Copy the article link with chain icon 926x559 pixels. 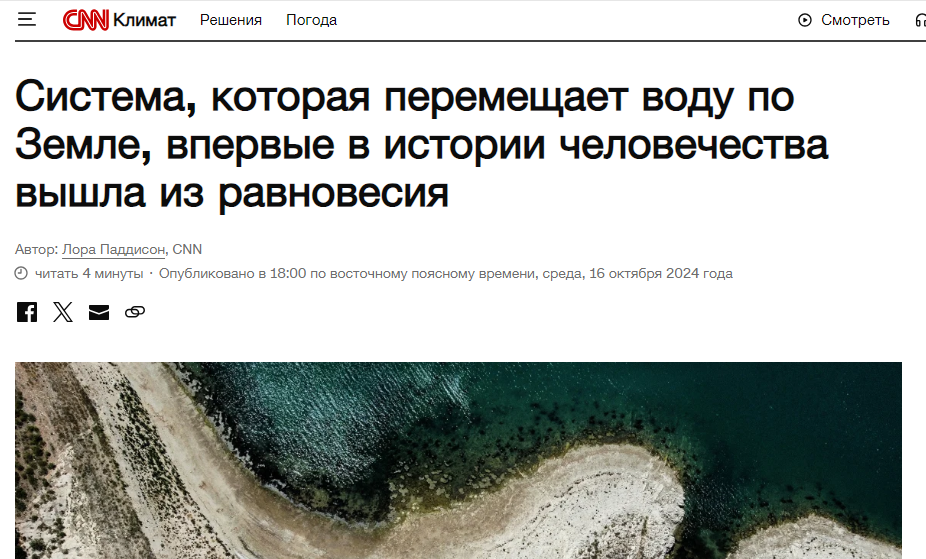[x=135, y=312]
